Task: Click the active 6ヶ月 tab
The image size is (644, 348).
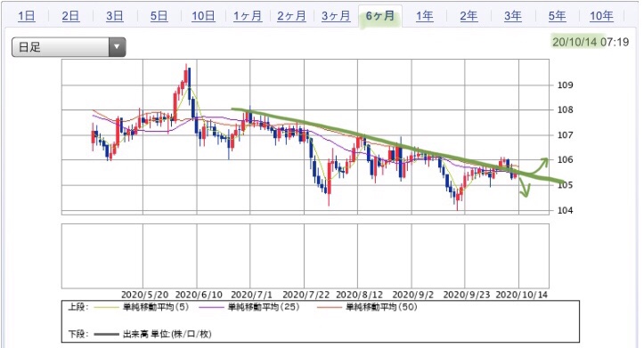Action: (380, 16)
